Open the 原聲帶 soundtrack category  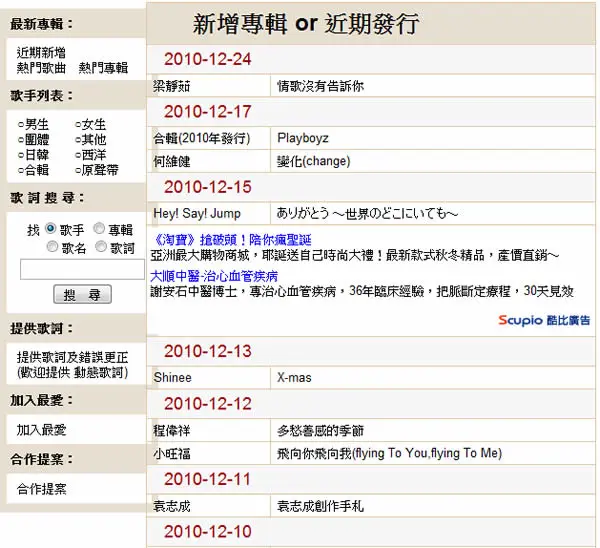click(97, 170)
